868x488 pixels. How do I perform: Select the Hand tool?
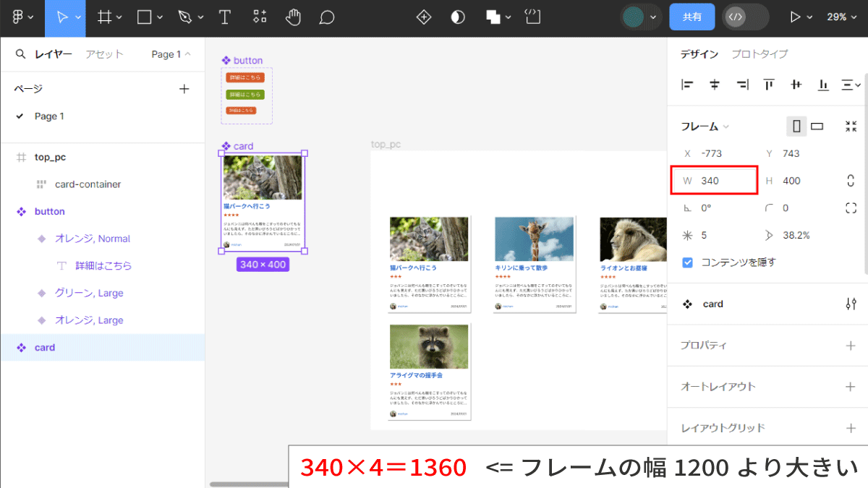tap(293, 17)
